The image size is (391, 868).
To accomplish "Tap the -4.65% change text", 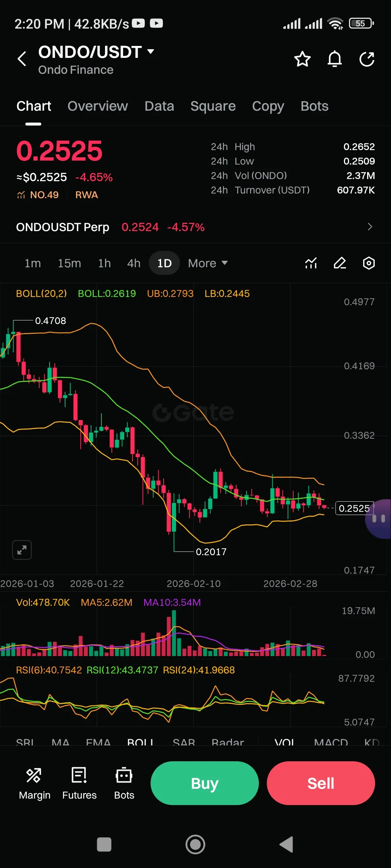I will [94, 177].
